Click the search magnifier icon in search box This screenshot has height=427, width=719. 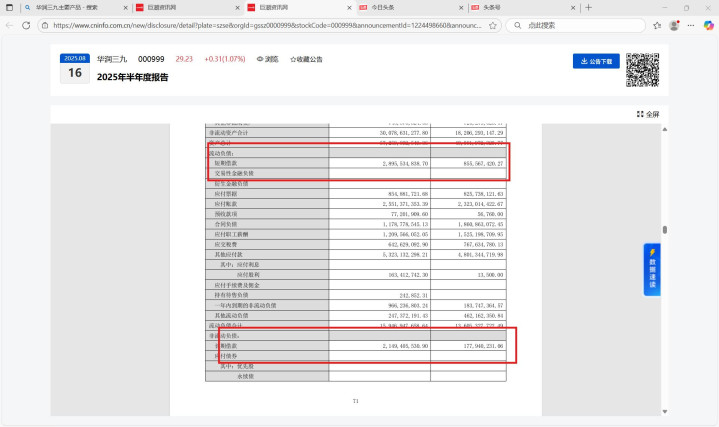click(x=517, y=26)
